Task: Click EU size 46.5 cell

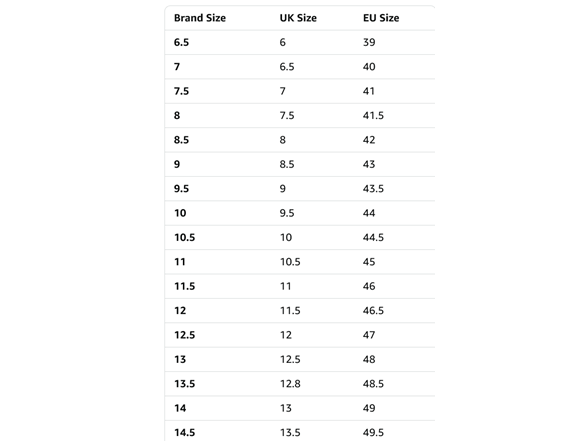Action: pos(373,310)
